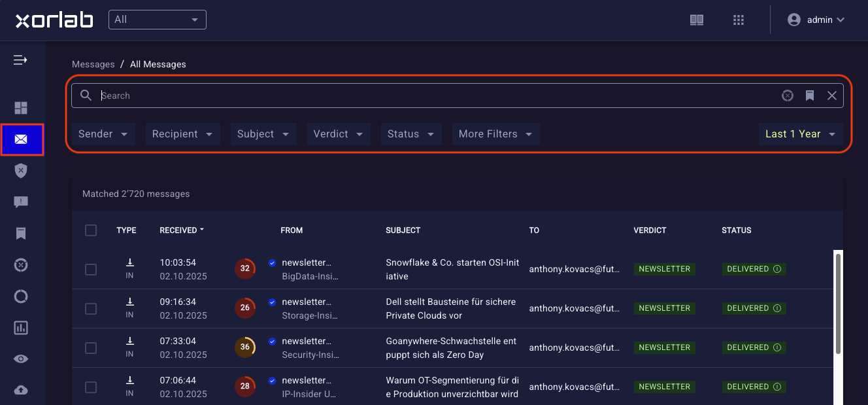
Task: Click score badge 32 on BigData-Insider row
Action: tap(245, 268)
